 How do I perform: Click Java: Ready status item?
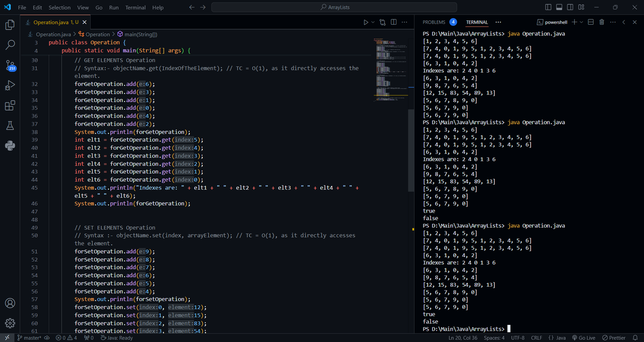(118, 338)
